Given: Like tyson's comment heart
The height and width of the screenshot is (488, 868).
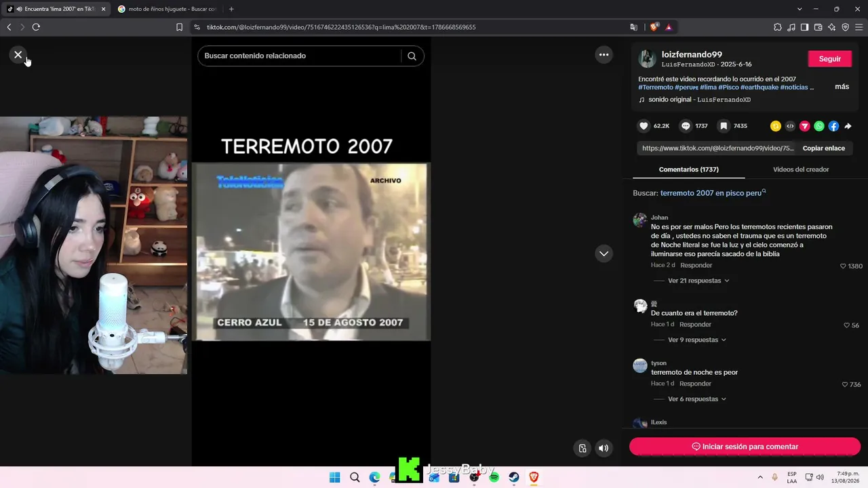Looking at the screenshot, I should [845, 384].
